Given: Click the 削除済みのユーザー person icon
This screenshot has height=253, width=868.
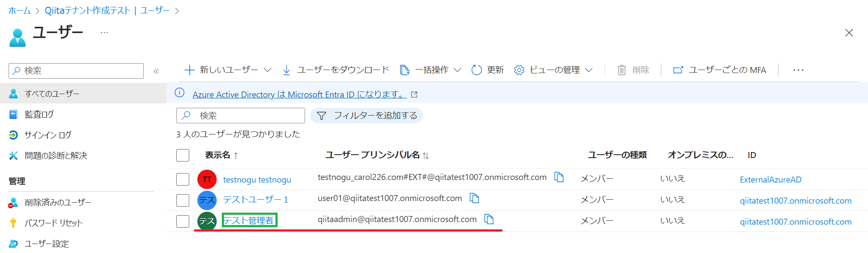Looking at the screenshot, I should pos(13,202).
